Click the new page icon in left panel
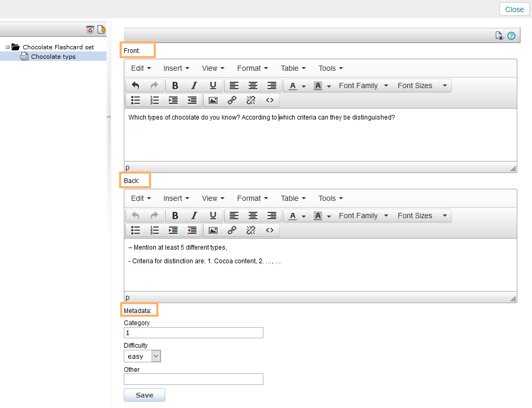Screen dimensions: 532x408 click(101, 29)
